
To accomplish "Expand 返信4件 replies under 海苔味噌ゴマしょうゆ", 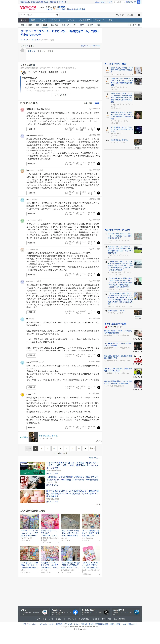I will [31, 129].
